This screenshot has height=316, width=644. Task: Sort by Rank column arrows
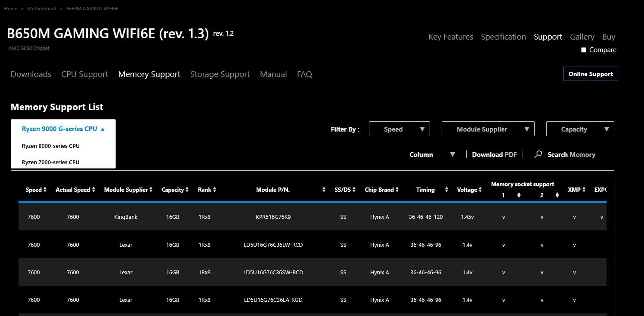click(214, 190)
